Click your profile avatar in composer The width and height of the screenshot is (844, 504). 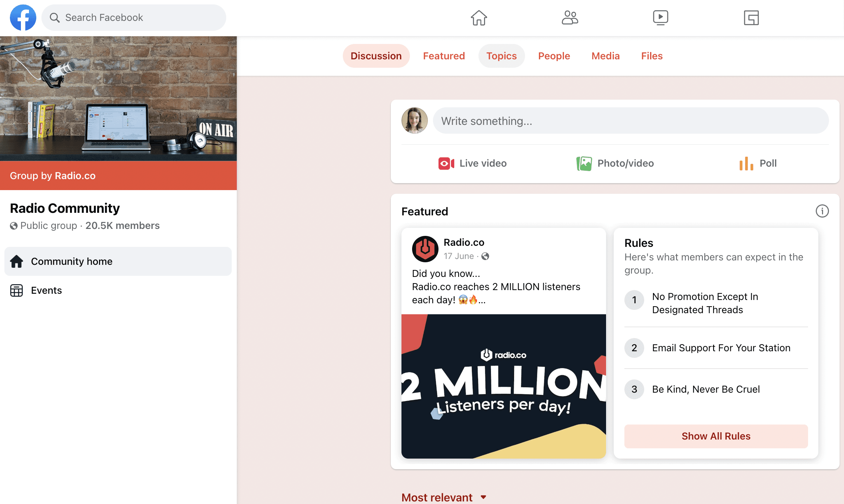(415, 121)
